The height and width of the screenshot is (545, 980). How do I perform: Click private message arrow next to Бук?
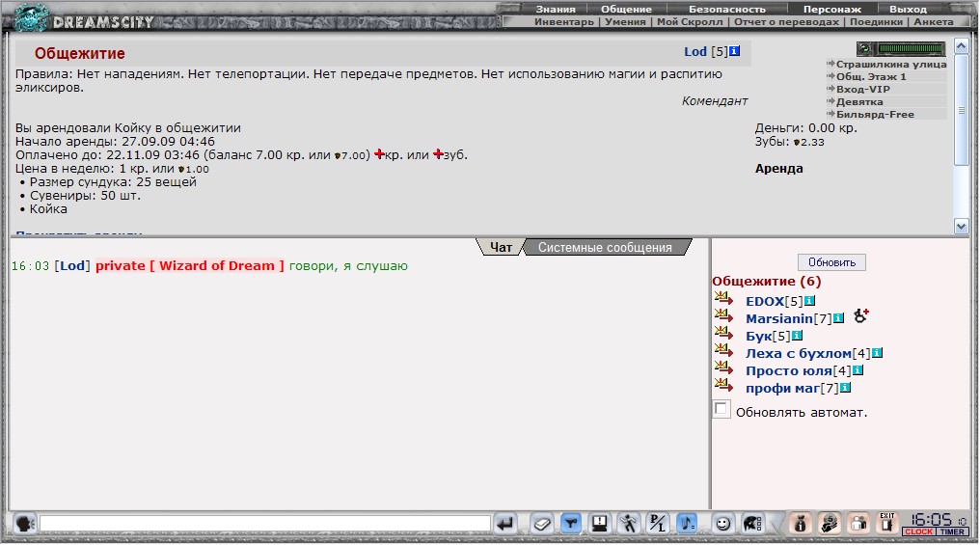[x=723, y=335]
